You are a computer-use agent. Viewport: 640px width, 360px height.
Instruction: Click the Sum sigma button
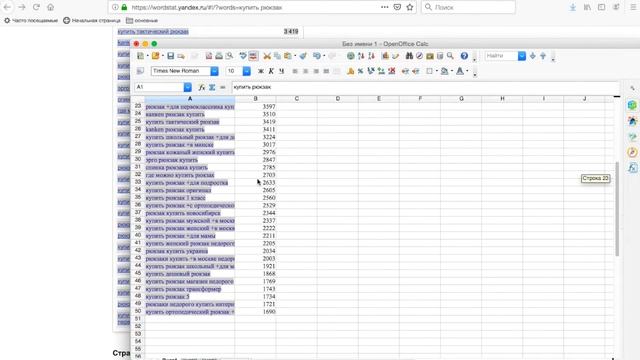[212, 87]
